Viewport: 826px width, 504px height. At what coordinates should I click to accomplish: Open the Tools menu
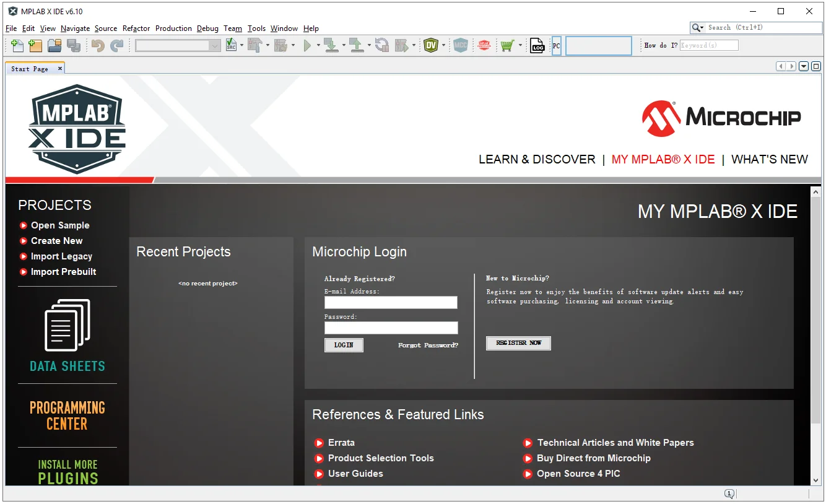(x=256, y=28)
